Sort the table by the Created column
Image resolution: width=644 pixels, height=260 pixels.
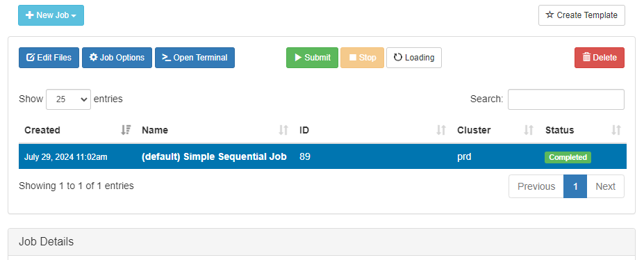pos(78,130)
